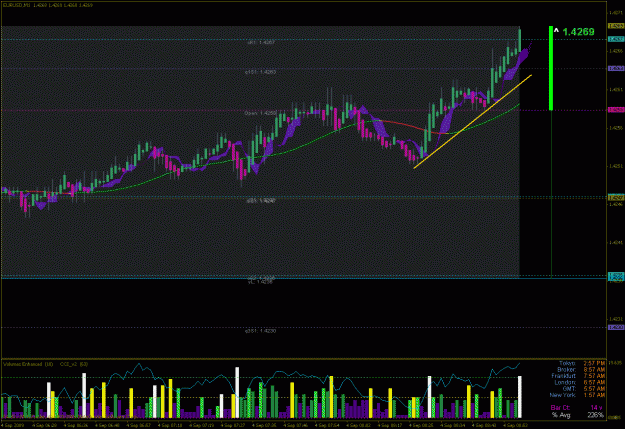Click the 226% average value
Screen dimensions: 625x429
[x=596, y=415]
